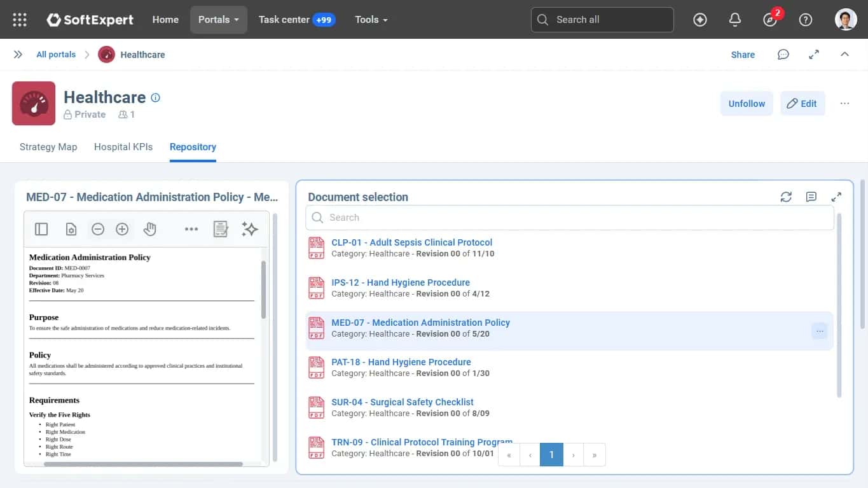Open the Portals dropdown menu
The height and width of the screenshot is (488, 868).
219,20
